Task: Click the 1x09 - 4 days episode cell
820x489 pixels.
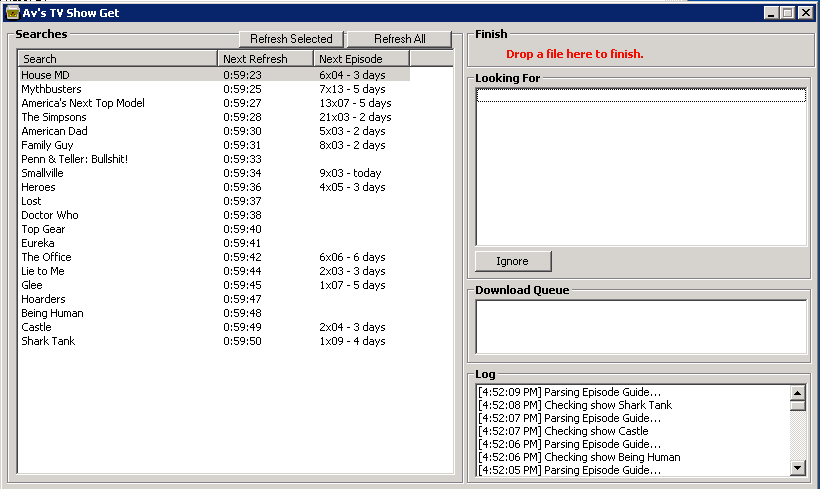Action: tap(352, 341)
